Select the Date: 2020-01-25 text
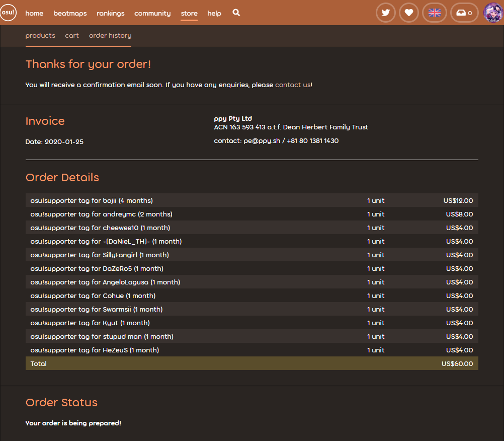This screenshot has height=441, width=504. click(x=54, y=142)
